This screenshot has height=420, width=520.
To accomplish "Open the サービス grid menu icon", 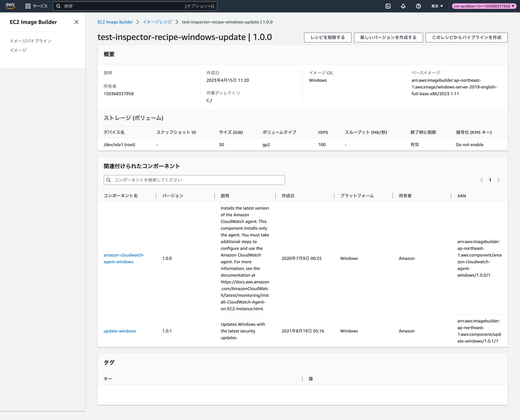I will coord(28,6).
